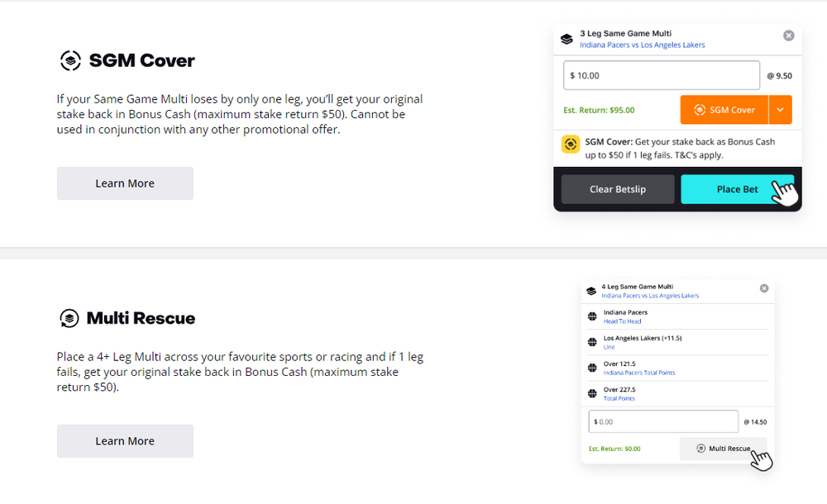Close the 3 Leg Same Game Multi betslip

[x=789, y=36]
